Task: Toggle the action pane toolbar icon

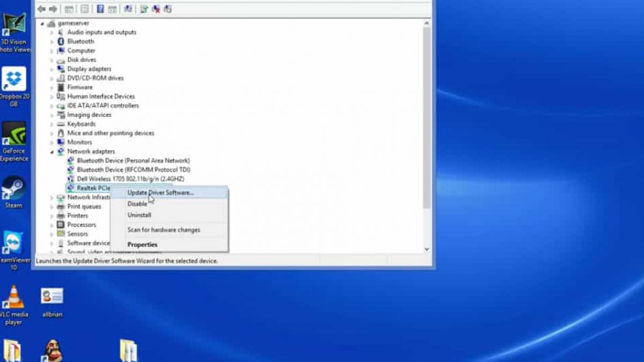Action: click(x=112, y=9)
